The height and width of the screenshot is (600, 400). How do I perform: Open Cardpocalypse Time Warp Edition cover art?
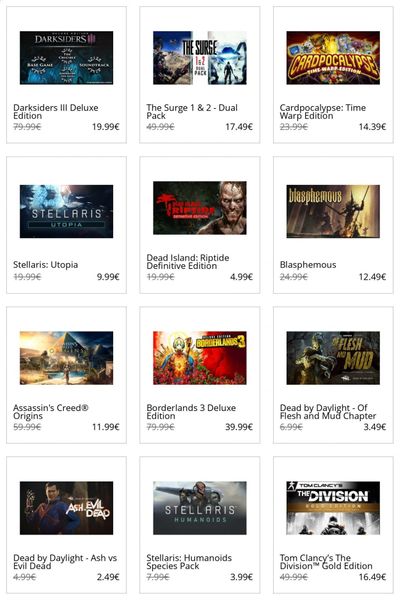(x=333, y=58)
